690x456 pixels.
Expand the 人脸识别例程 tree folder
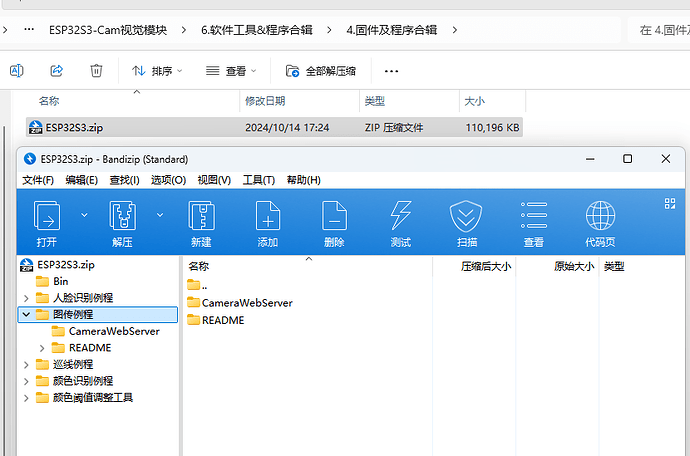(x=26, y=298)
